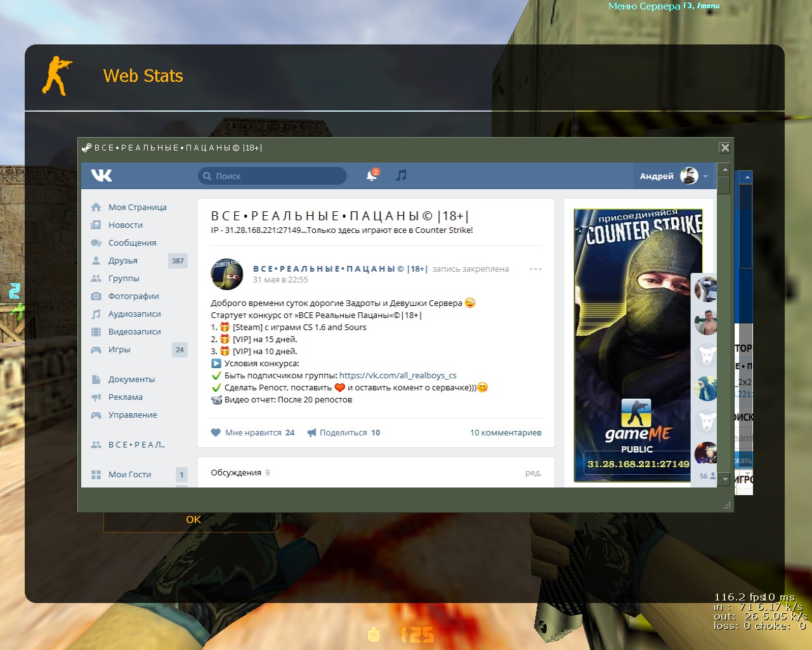812x650 pixels.
Task: Click the 387 friends counter badge
Action: 178,260
